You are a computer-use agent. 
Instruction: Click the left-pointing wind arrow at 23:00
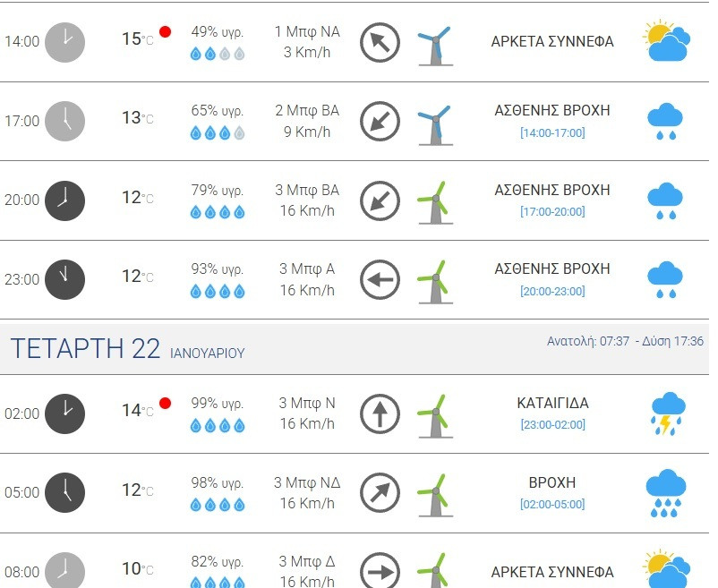(380, 280)
